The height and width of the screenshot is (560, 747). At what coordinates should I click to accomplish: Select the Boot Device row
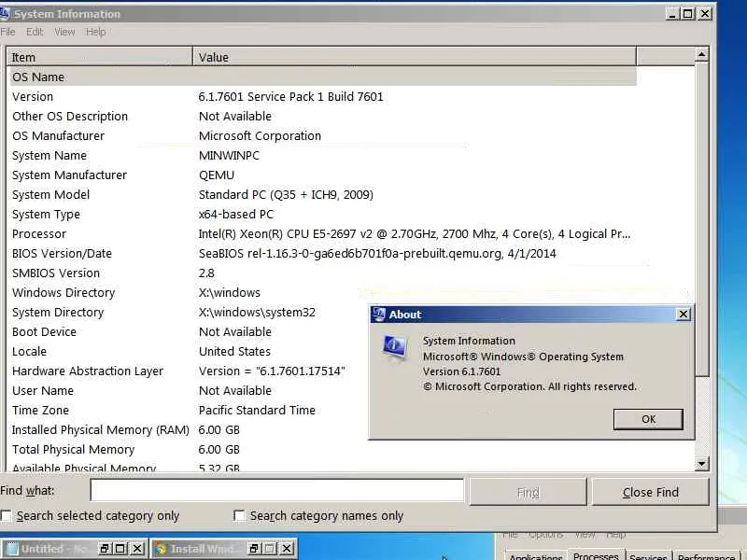pos(190,331)
